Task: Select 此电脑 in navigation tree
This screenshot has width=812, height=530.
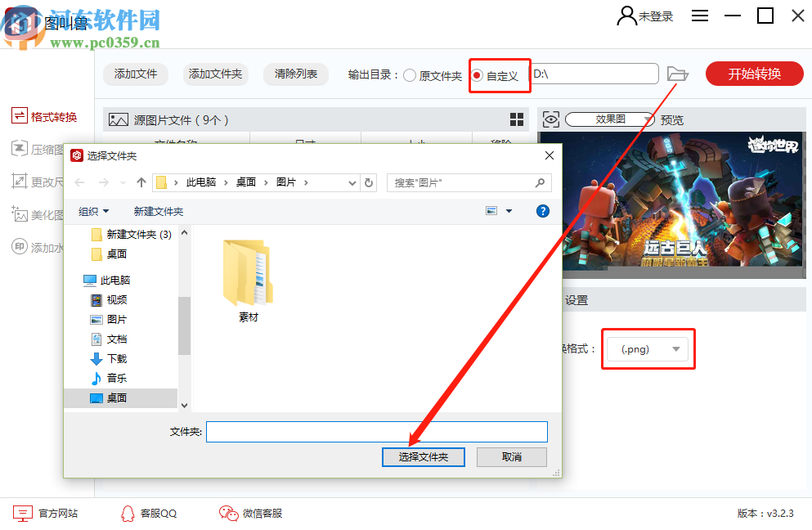Action: tap(107, 281)
